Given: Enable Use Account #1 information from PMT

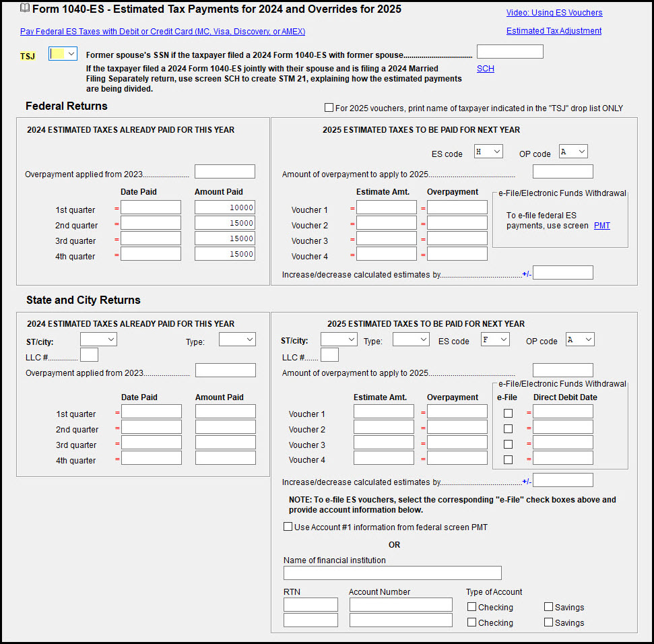Looking at the screenshot, I should (x=288, y=526).
